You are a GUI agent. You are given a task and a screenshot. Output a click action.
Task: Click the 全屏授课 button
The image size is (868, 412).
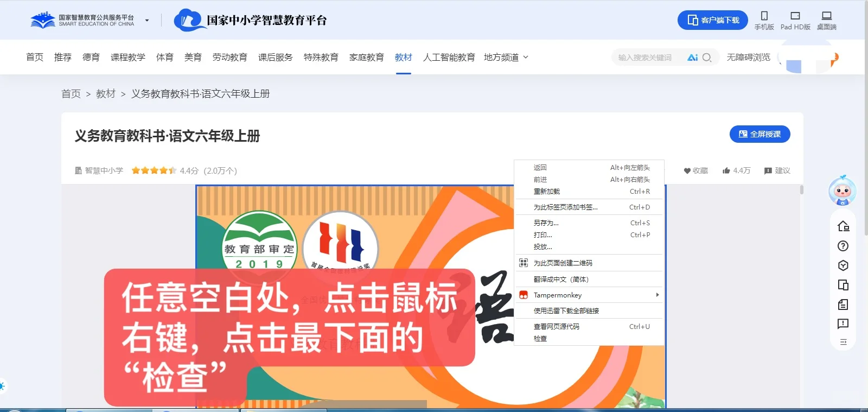[x=759, y=134]
